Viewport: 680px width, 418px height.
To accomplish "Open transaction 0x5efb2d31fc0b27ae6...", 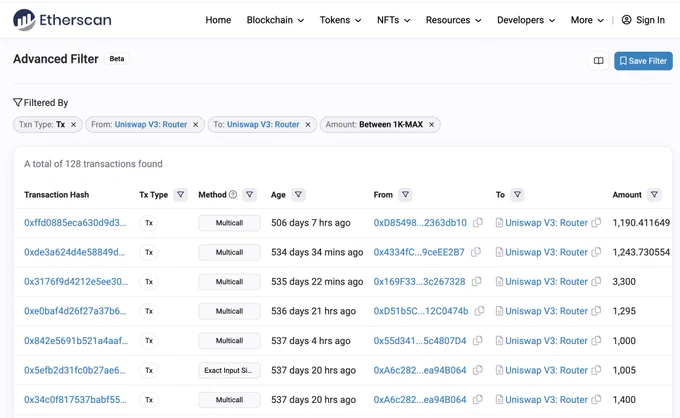I will 75,370.
